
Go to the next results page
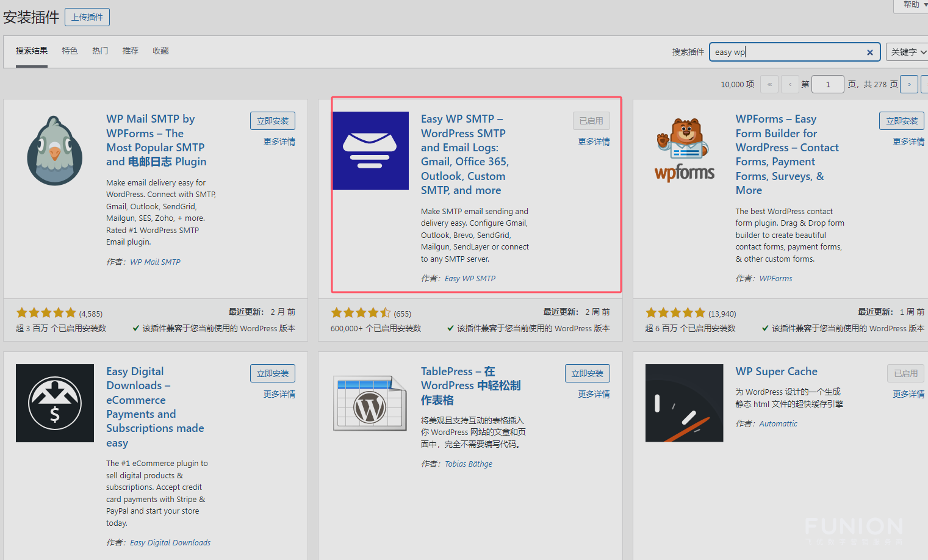909,84
